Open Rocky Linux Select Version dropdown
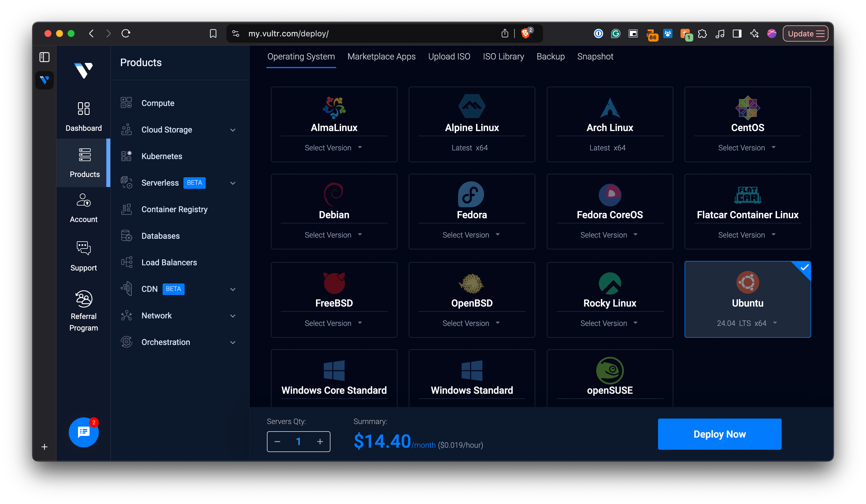 pos(609,323)
